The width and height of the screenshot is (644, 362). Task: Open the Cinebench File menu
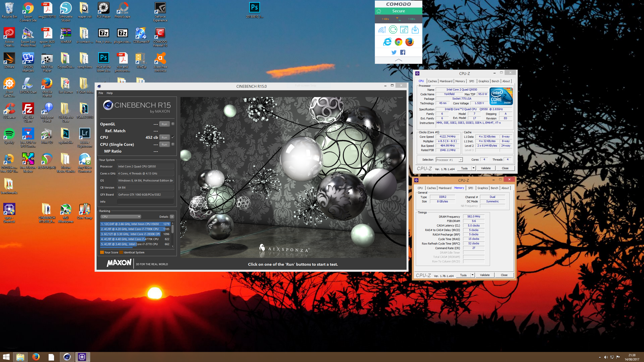(x=101, y=93)
